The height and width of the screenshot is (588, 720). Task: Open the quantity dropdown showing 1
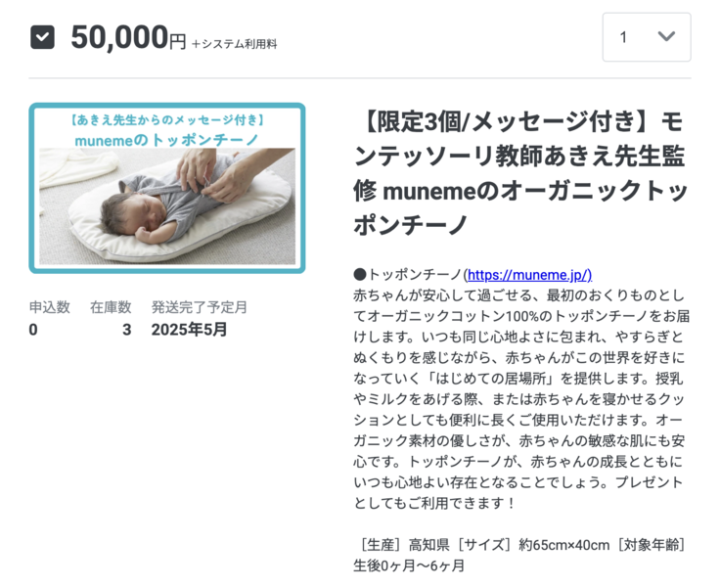tap(646, 37)
